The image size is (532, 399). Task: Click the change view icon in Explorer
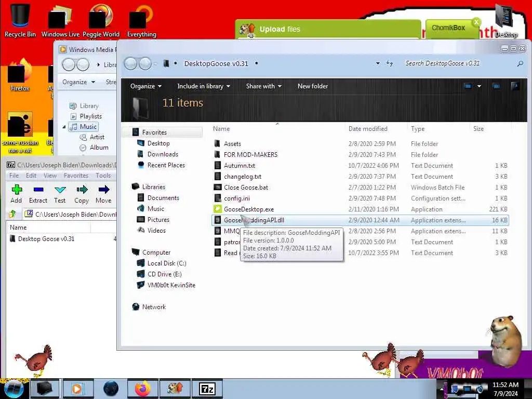coord(468,86)
